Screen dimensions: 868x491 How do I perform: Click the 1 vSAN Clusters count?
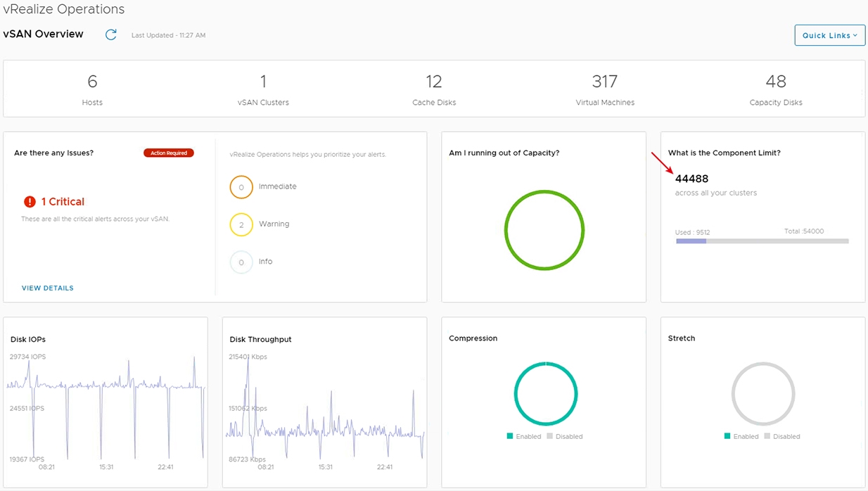click(x=263, y=82)
